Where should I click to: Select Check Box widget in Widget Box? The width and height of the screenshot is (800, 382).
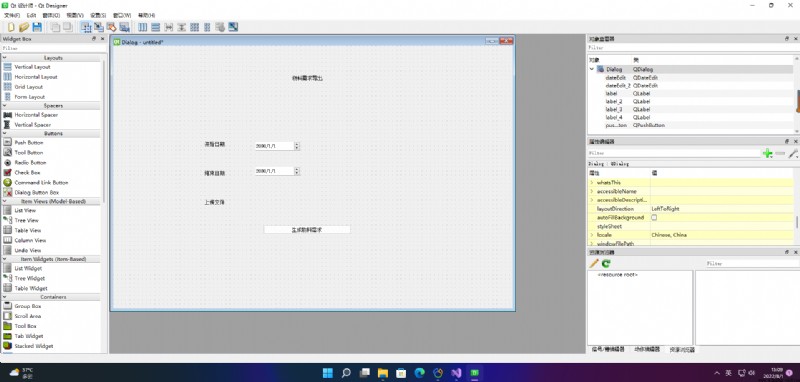(x=28, y=172)
